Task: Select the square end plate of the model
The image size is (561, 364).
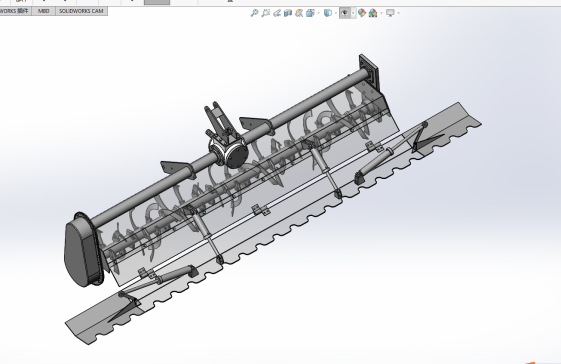Action: click(x=369, y=73)
